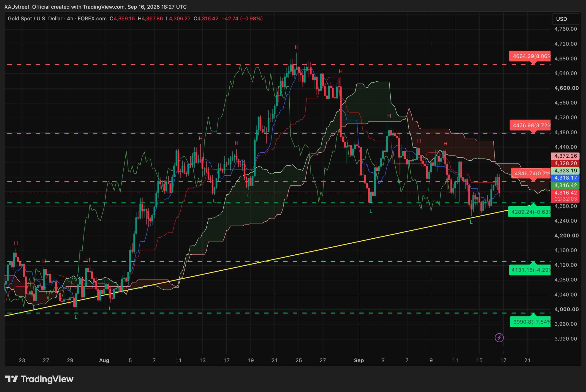Viewport: 586px width, 392px height.
Task: Click the '23' date on the time axis
Action: (x=22, y=360)
